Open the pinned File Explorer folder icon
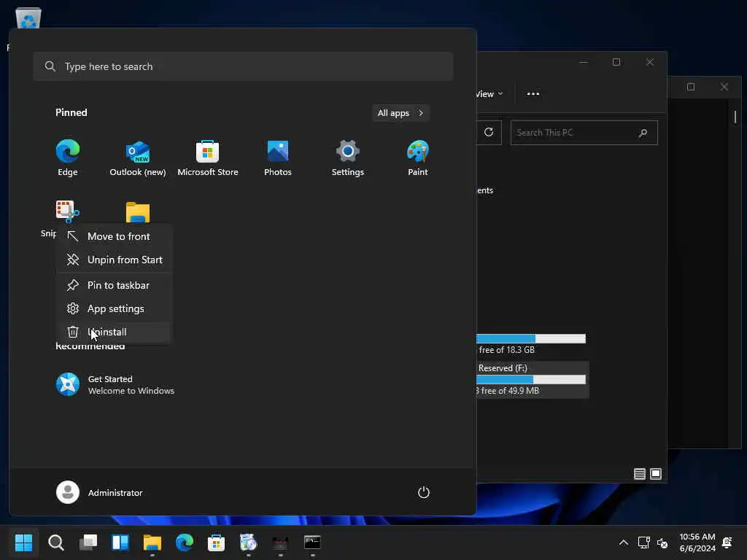This screenshot has width=747, height=560. [x=138, y=212]
